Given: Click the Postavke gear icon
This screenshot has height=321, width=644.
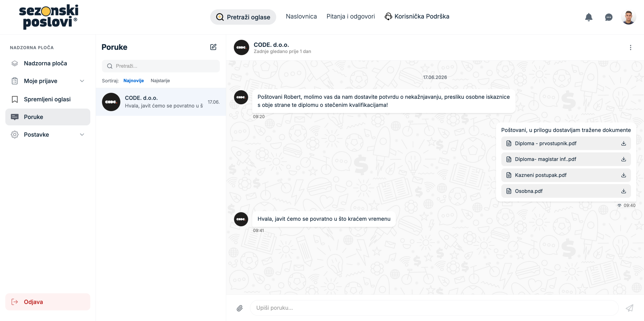Looking at the screenshot, I should [15, 135].
